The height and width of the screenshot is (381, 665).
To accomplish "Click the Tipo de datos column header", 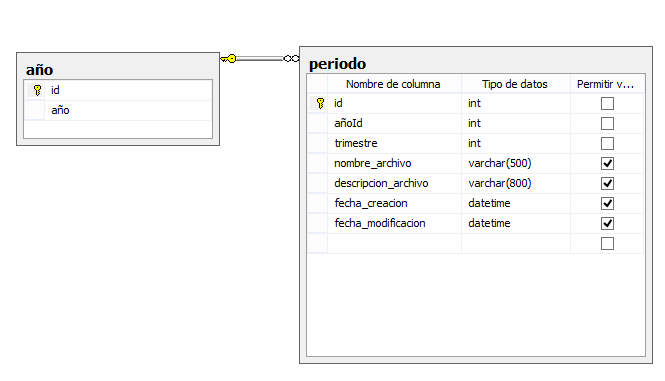I will pos(516,84).
